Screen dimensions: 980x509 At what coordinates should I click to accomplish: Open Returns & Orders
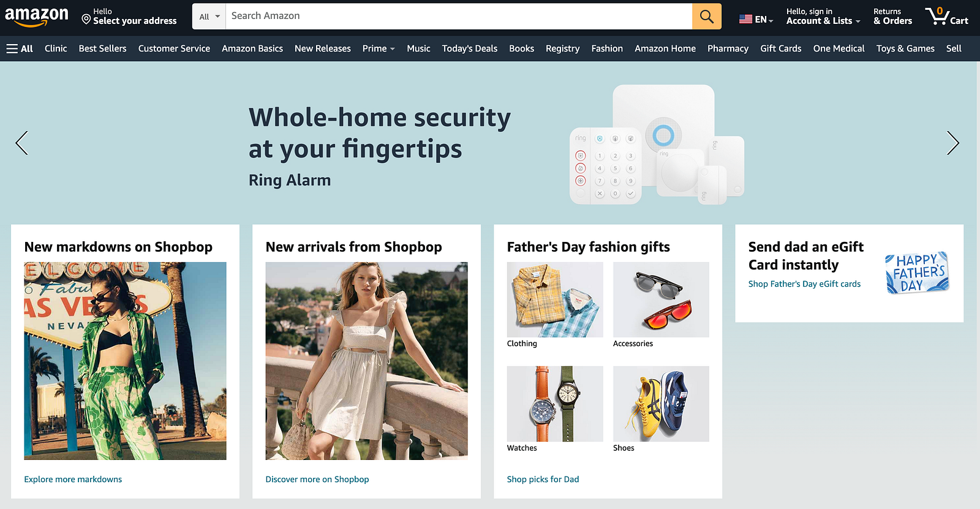[892, 17]
